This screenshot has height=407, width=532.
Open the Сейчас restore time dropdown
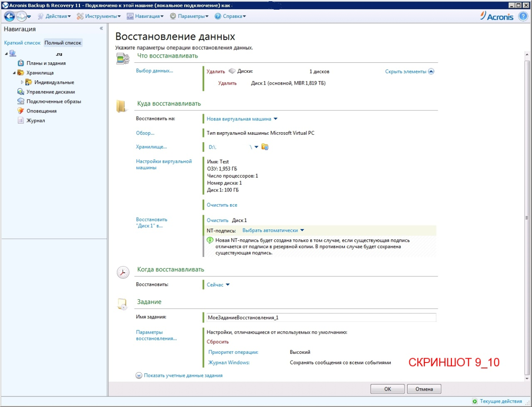pyautogui.click(x=227, y=285)
